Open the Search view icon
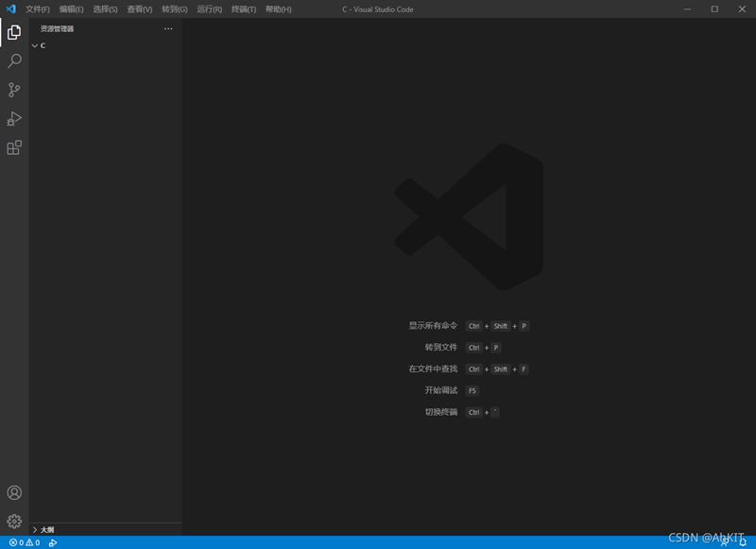Screen dimensions: 756x549 (x=14, y=61)
